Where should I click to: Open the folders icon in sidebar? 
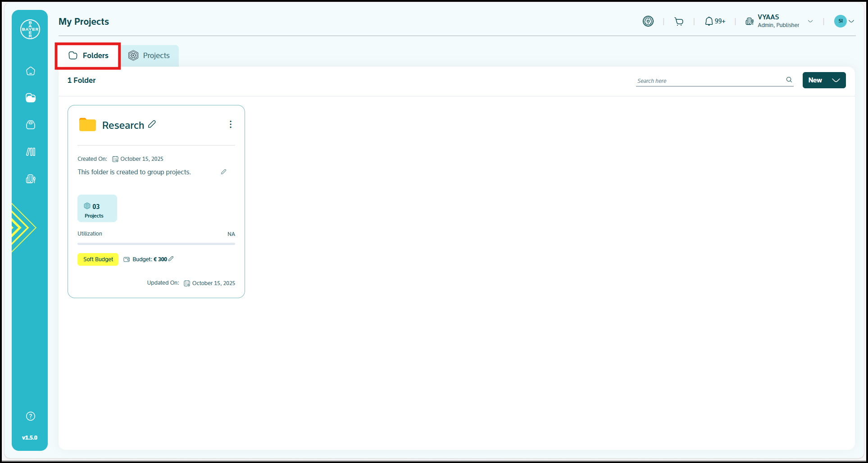(x=31, y=98)
